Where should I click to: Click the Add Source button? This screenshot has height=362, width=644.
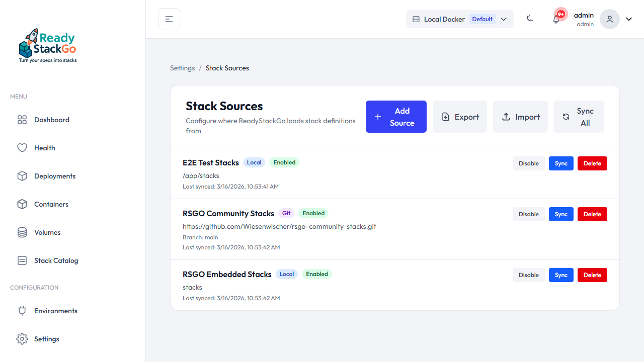[x=396, y=116]
